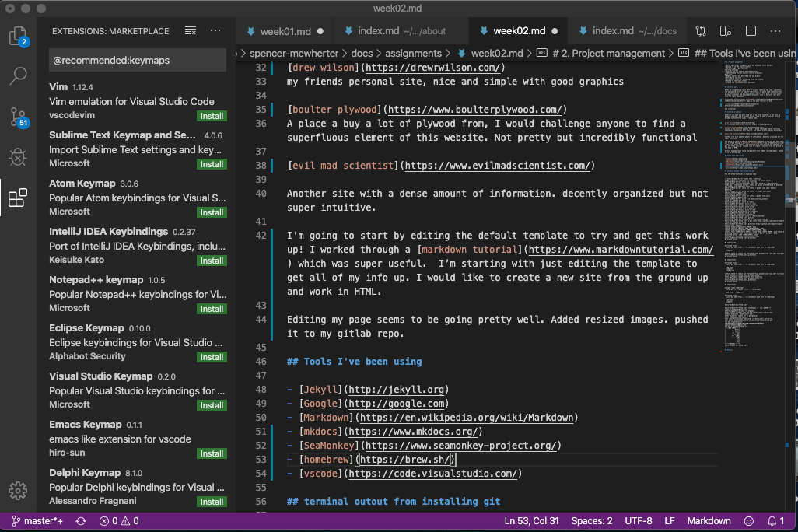The width and height of the screenshot is (798, 532).
Task: Open Emacs Keymap extension details
Action: click(x=138, y=439)
